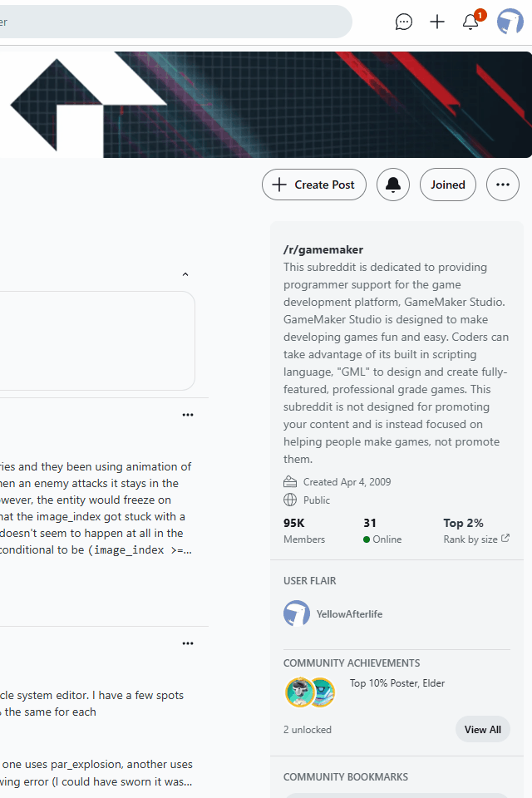Open the first post's three-dot menu
Image resolution: width=532 pixels, height=798 pixels.
tap(188, 416)
